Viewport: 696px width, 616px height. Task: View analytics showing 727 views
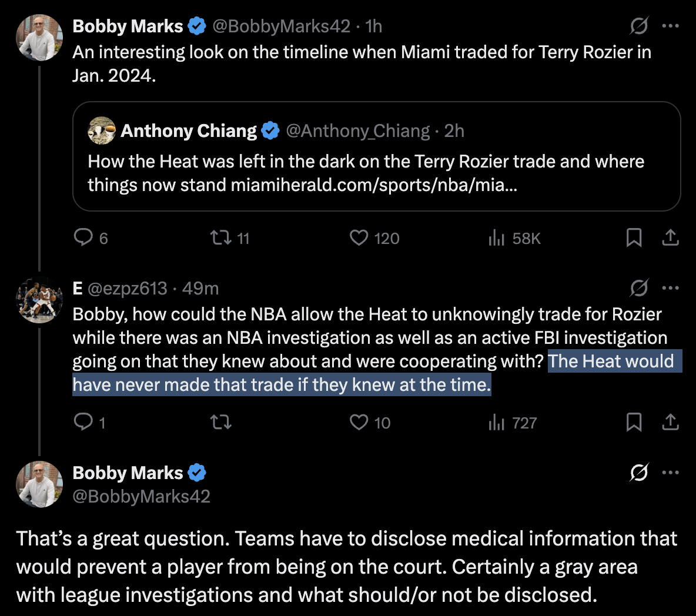coord(497,422)
